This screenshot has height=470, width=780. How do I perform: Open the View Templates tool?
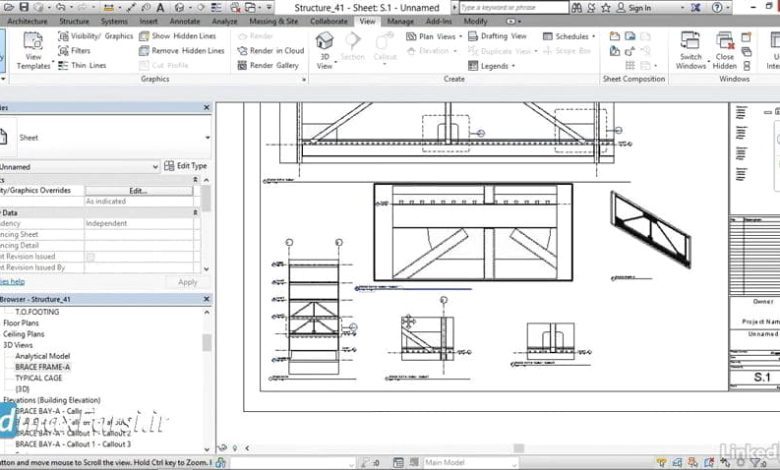pyautogui.click(x=33, y=51)
